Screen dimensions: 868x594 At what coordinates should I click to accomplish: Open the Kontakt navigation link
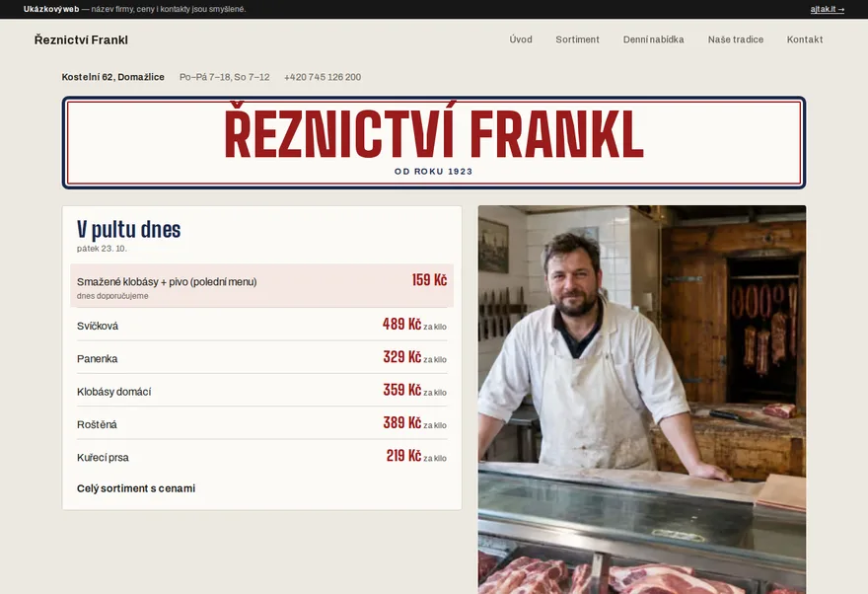click(x=805, y=39)
